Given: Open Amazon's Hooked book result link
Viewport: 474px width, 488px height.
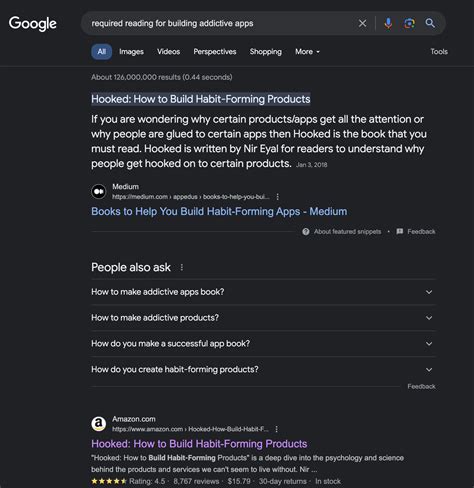Looking at the screenshot, I should coord(199,444).
